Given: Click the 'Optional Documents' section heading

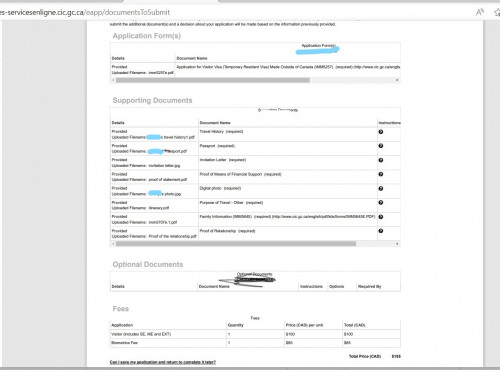Looking at the screenshot, I should pyautogui.click(x=148, y=264).
